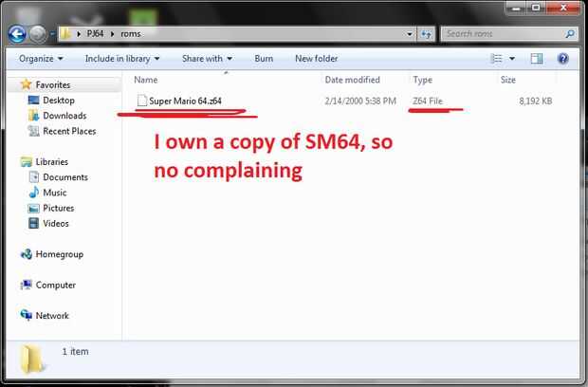Click the Documents library icon
This screenshot has height=387, width=588.
tap(34, 177)
